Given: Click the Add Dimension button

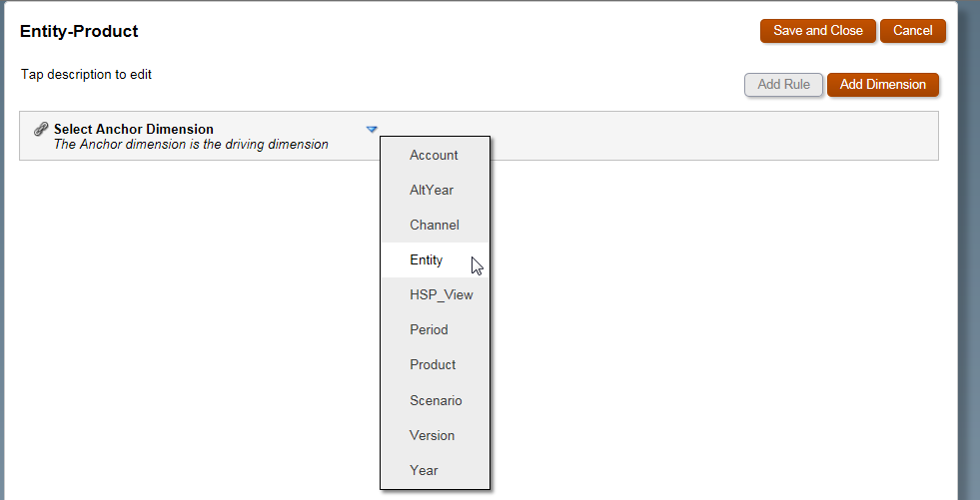Looking at the screenshot, I should pos(882,84).
